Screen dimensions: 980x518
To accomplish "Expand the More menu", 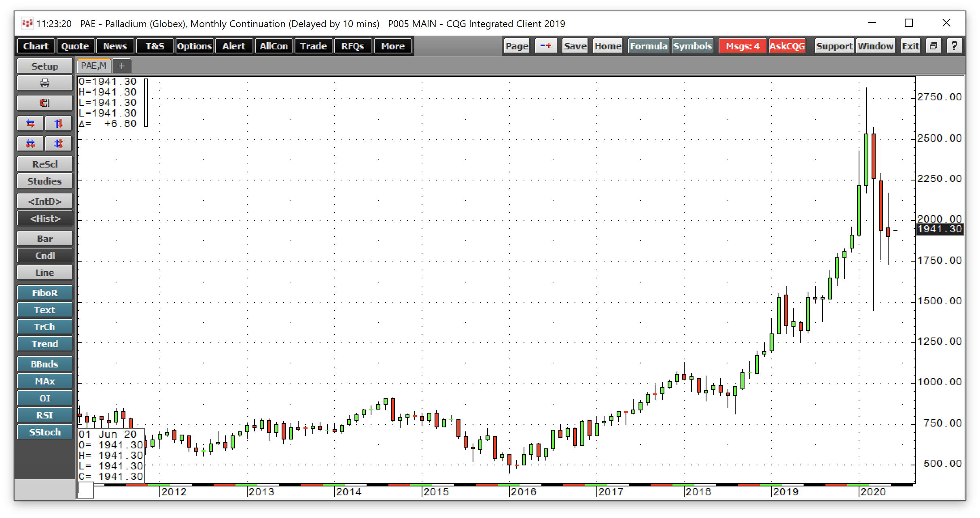I will 392,46.
